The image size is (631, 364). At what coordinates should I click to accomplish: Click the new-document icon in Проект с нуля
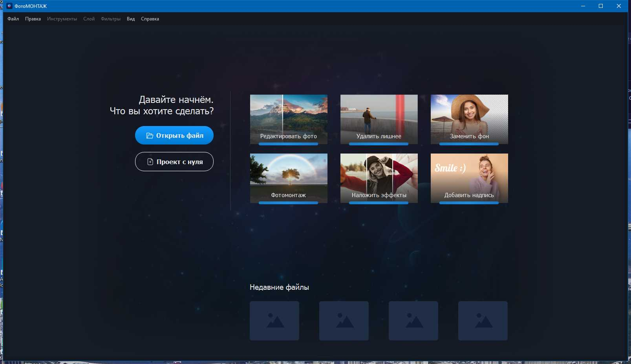pyautogui.click(x=150, y=162)
